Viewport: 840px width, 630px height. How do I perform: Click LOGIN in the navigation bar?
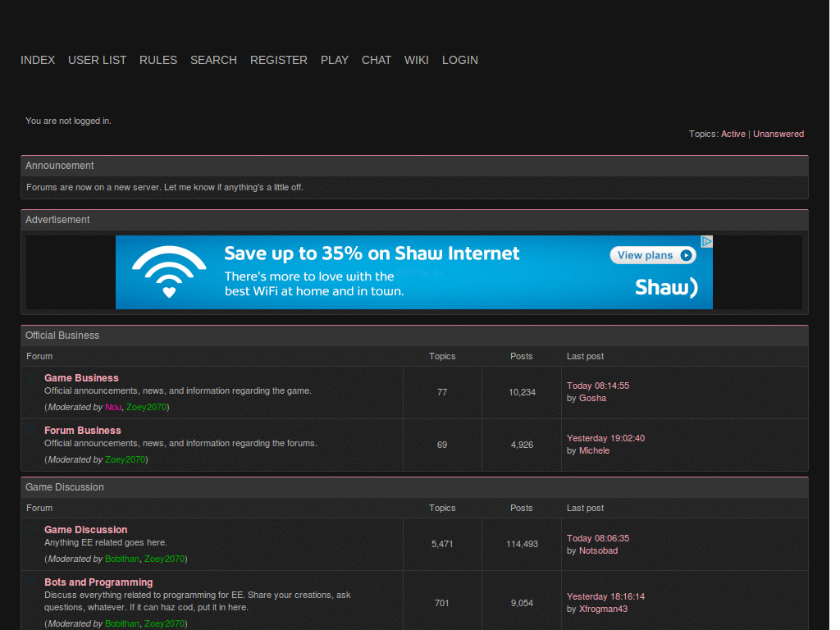tap(460, 60)
